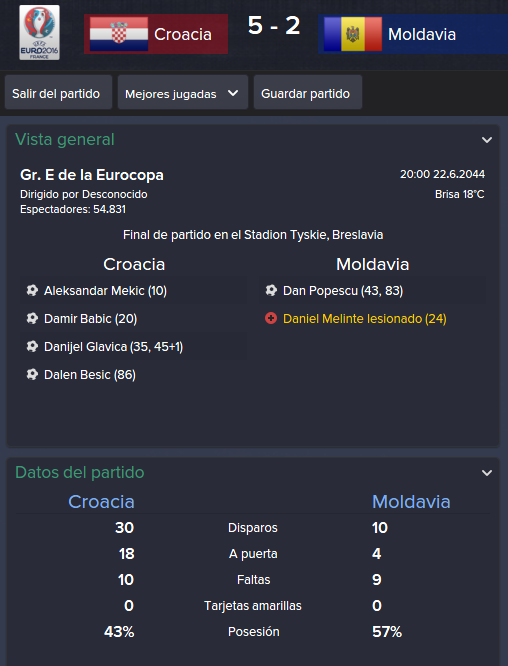Screen dimensions: 508x666
Task: Open the Mejores jugadas dropdown
Action: coord(183,93)
